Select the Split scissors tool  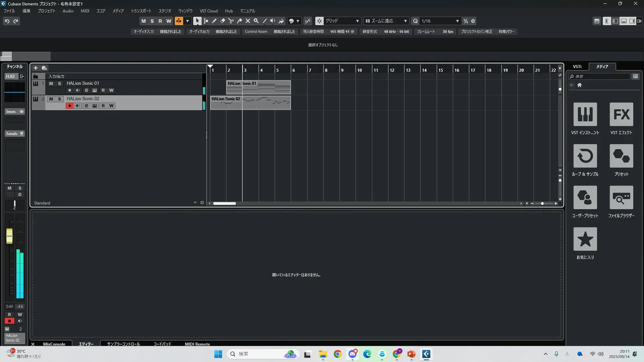pyautogui.click(x=231, y=21)
